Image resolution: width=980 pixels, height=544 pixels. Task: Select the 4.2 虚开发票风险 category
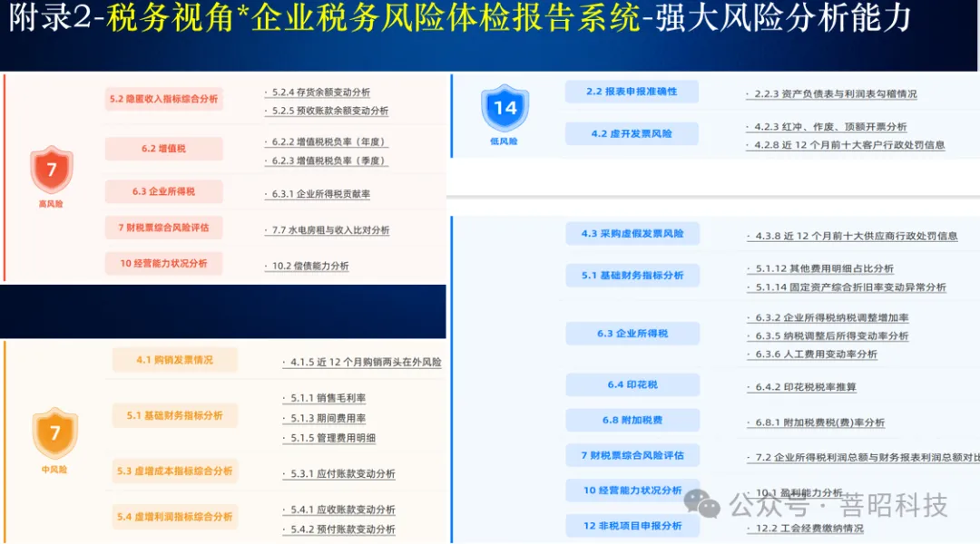tap(631, 132)
